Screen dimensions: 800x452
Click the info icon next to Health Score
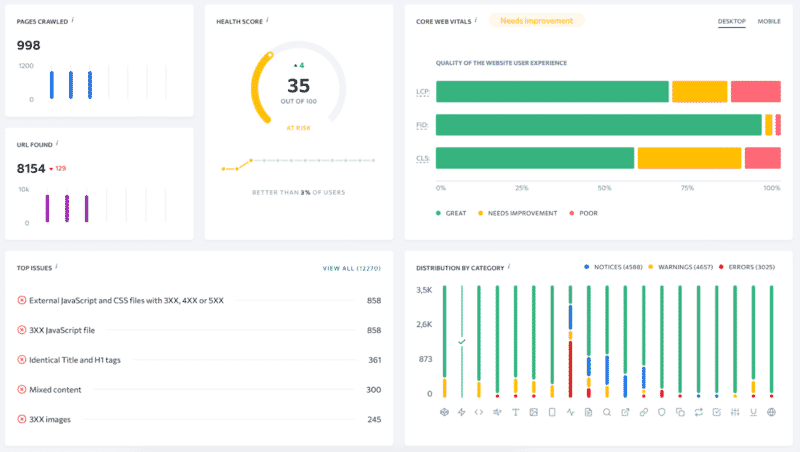(x=268, y=20)
